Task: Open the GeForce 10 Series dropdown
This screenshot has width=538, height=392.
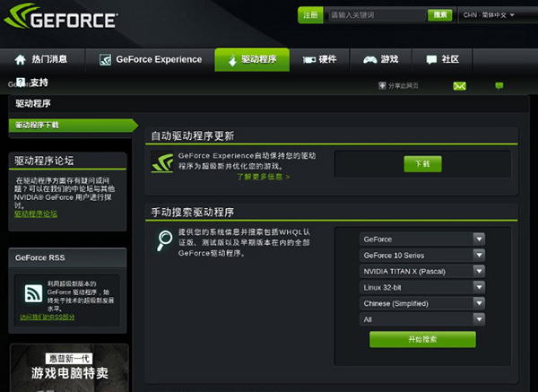Action: tap(422, 255)
